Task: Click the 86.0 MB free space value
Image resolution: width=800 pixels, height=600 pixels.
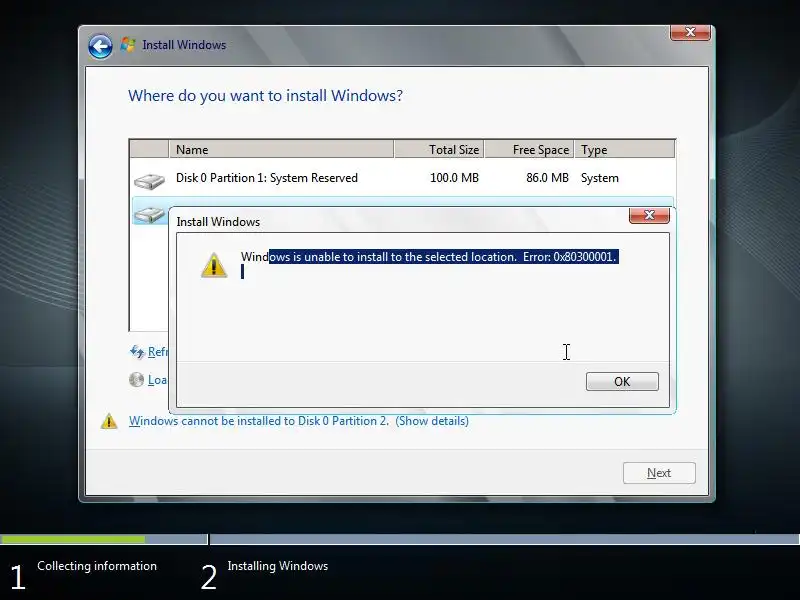Action: [x=547, y=178]
